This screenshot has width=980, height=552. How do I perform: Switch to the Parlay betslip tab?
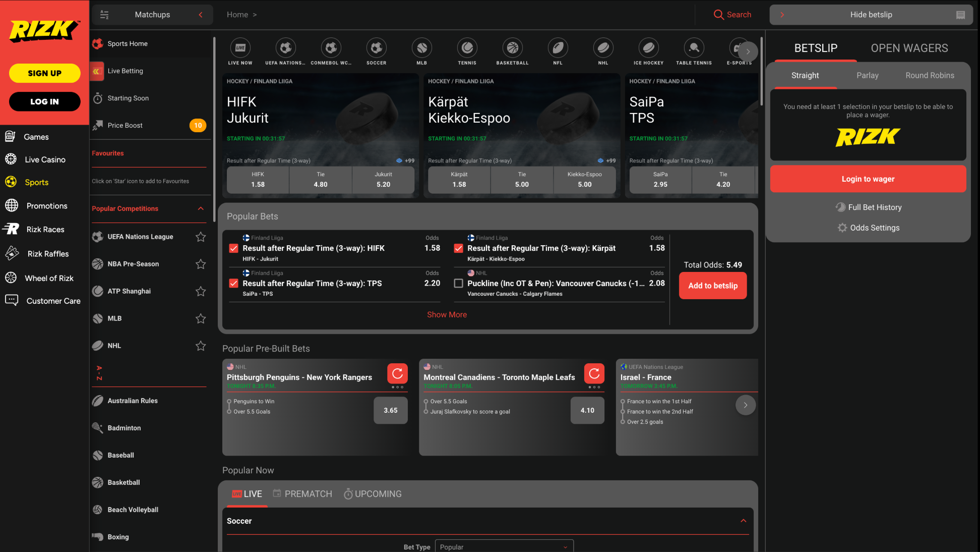[867, 75]
